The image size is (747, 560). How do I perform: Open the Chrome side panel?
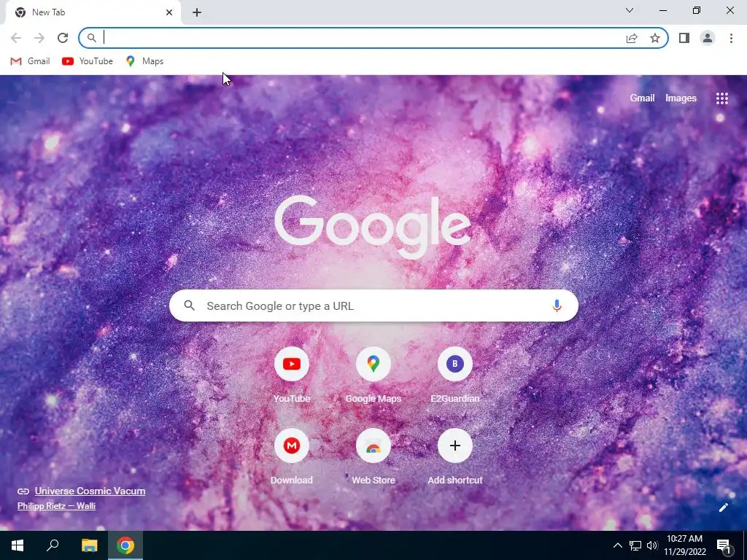point(684,38)
